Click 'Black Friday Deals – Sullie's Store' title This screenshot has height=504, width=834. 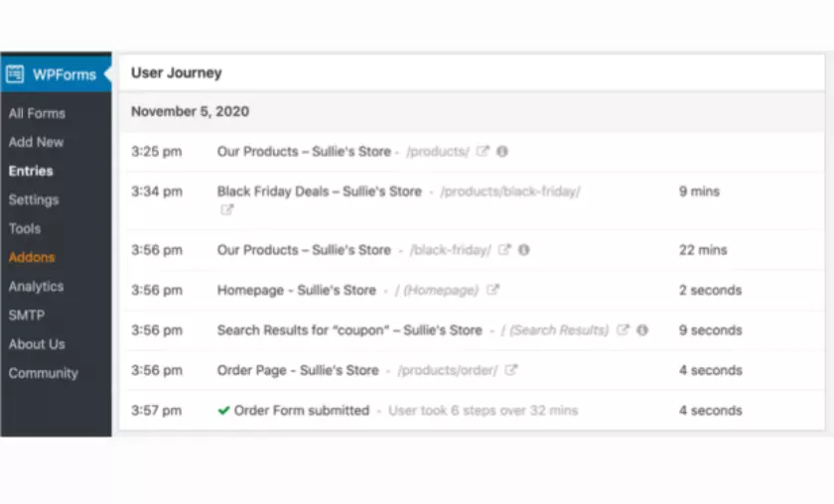pyautogui.click(x=319, y=191)
